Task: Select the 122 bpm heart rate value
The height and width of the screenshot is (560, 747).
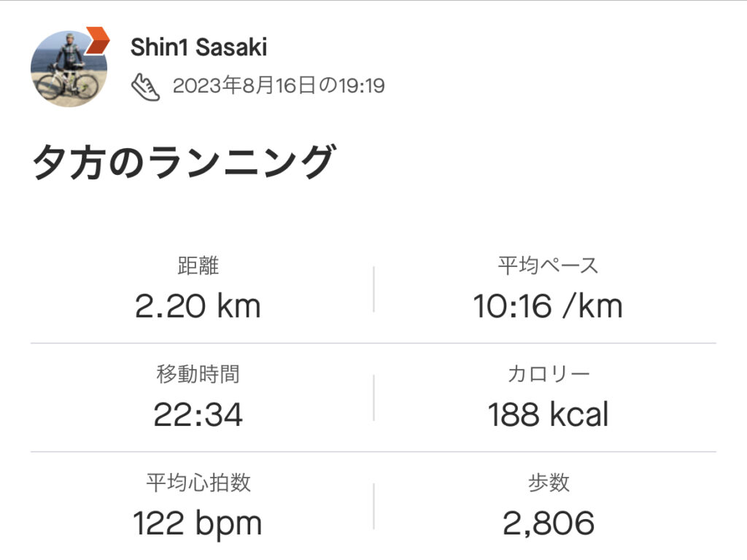Action: 198,523
